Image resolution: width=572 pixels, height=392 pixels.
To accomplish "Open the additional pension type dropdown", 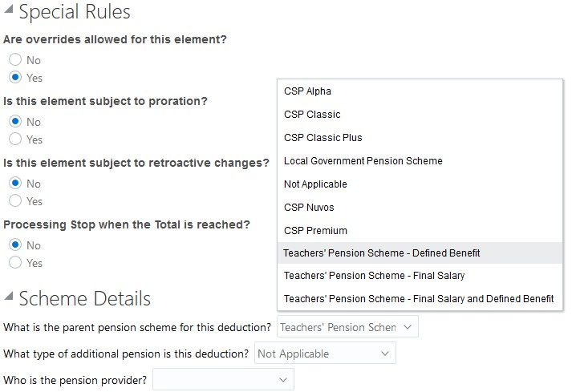I will tap(324, 354).
